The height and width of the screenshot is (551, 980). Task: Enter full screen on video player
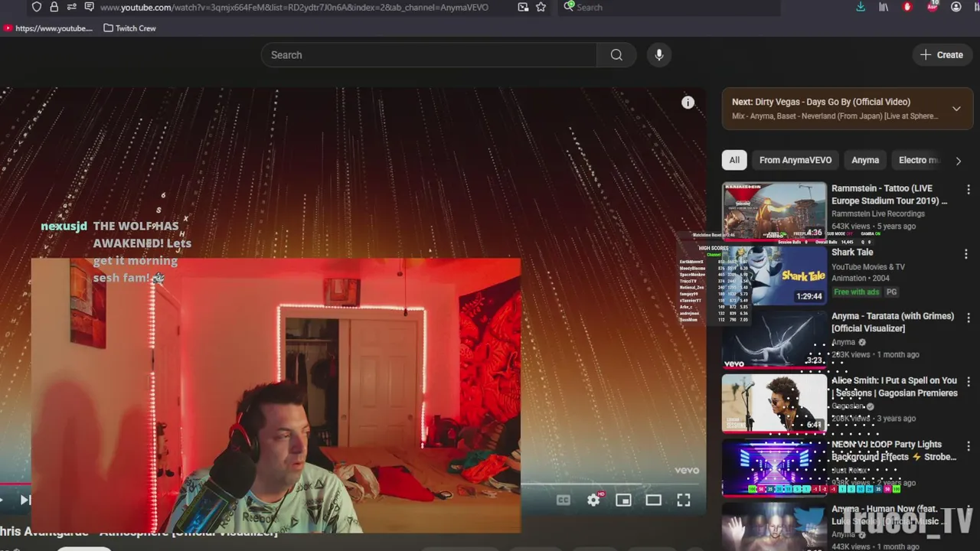(683, 500)
